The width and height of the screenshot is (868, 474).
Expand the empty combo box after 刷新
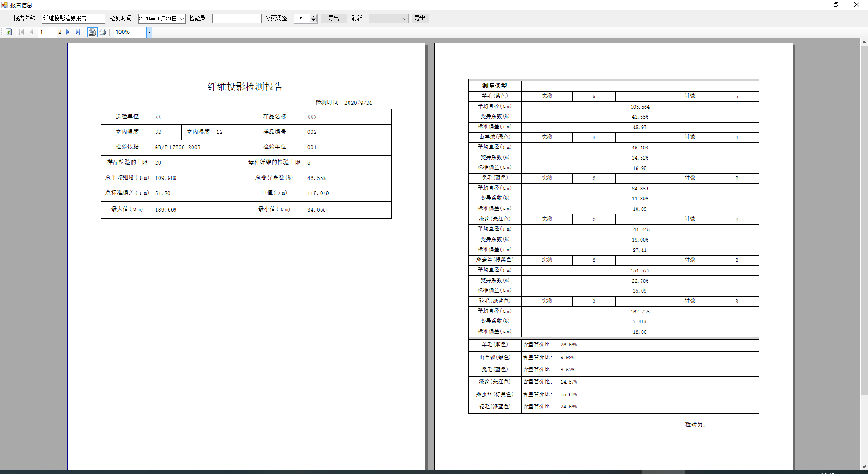click(404, 19)
